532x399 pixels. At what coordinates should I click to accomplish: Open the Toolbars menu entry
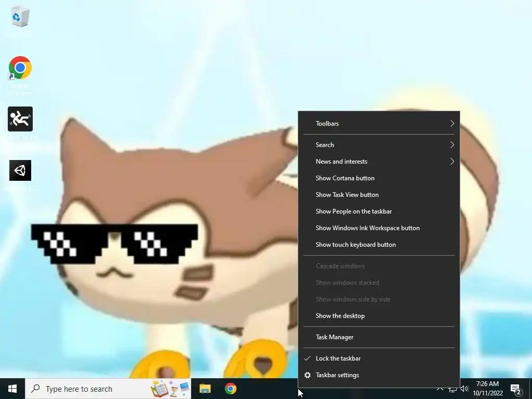[379, 124]
